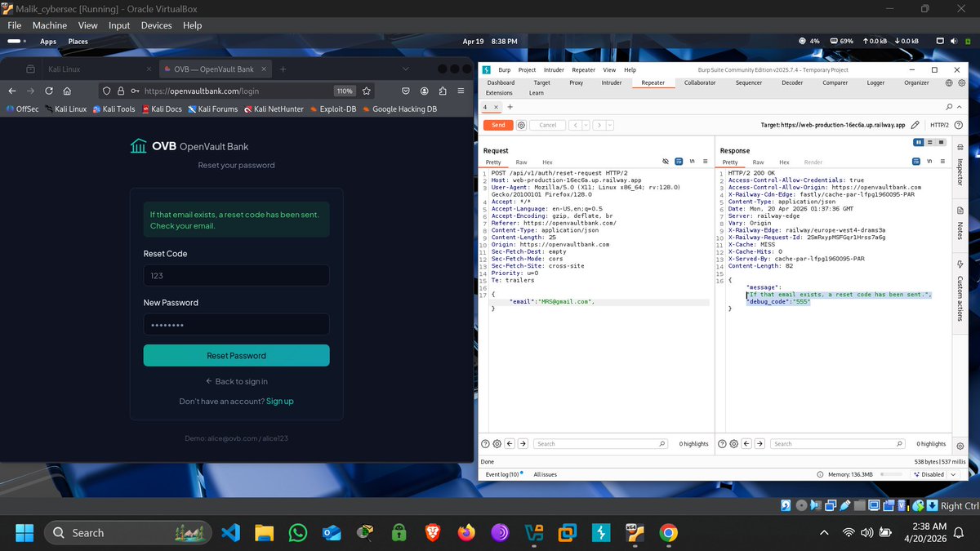Open the history dropdown beside the forward arrow
Screen dimensions: 980x551
(x=609, y=125)
